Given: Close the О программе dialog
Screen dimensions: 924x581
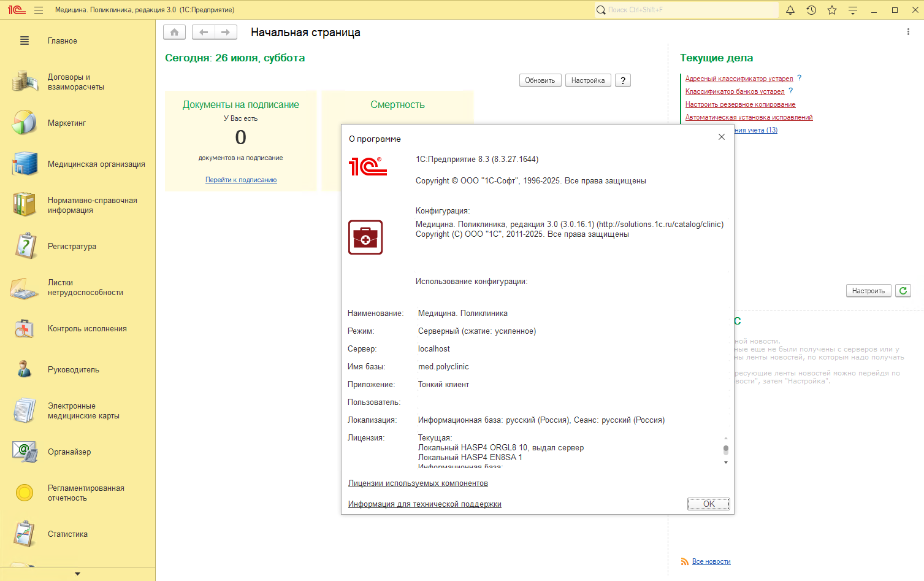Looking at the screenshot, I should [722, 137].
